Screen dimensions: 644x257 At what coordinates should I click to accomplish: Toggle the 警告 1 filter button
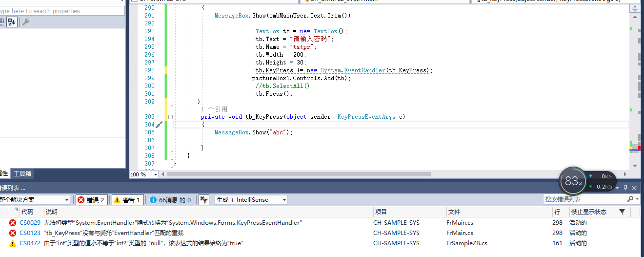point(127,200)
